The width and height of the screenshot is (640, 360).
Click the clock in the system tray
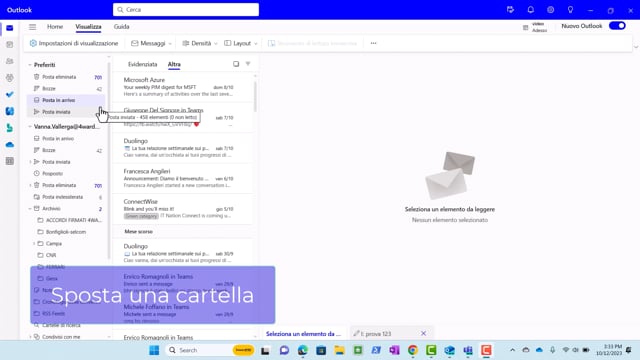tap(609, 350)
